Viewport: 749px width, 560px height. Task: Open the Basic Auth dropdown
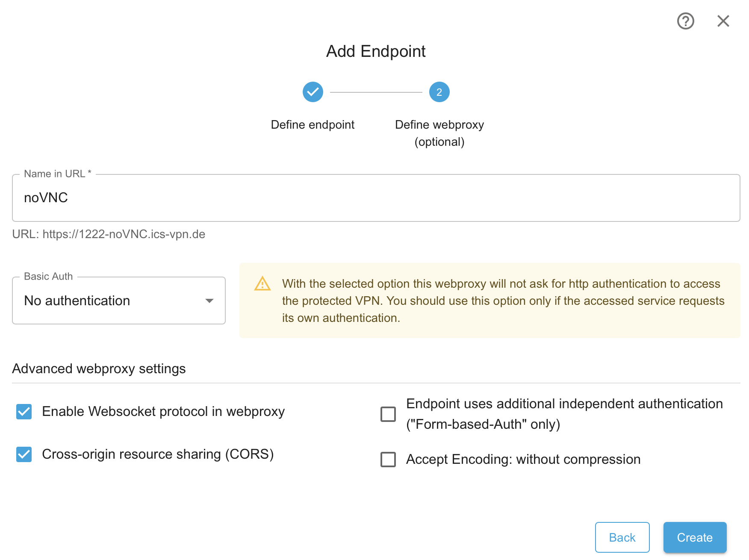click(119, 301)
